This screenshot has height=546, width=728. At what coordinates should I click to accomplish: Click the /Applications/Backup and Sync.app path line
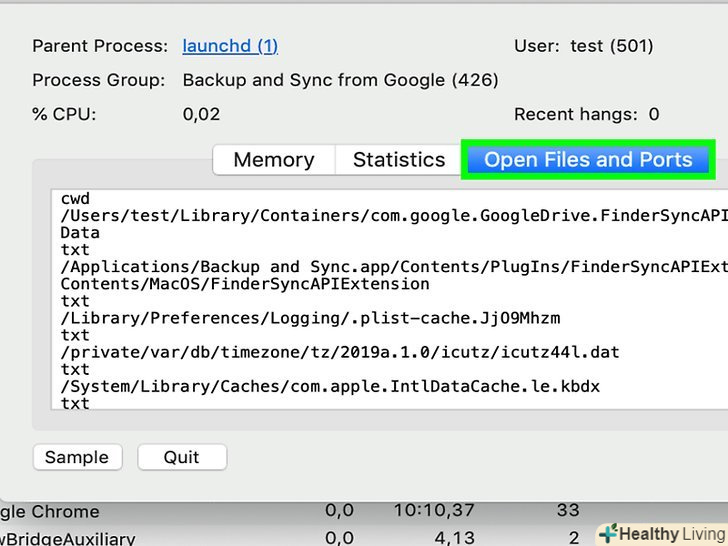pos(380,267)
